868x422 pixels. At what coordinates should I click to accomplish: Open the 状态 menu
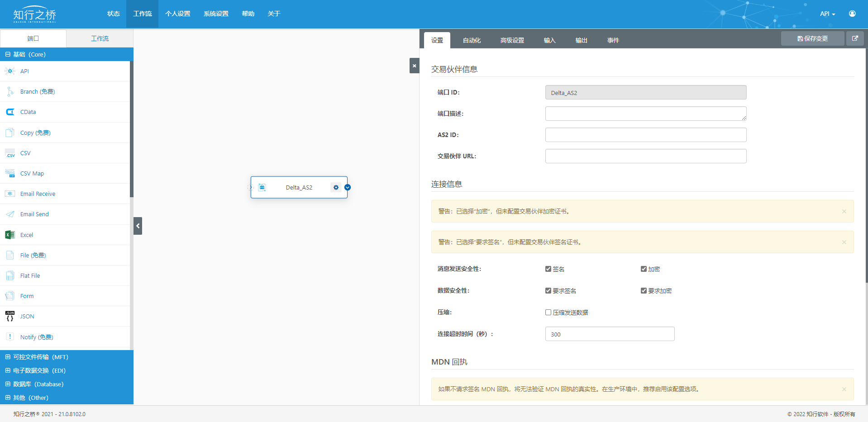pyautogui.click(x=114, y=14)
